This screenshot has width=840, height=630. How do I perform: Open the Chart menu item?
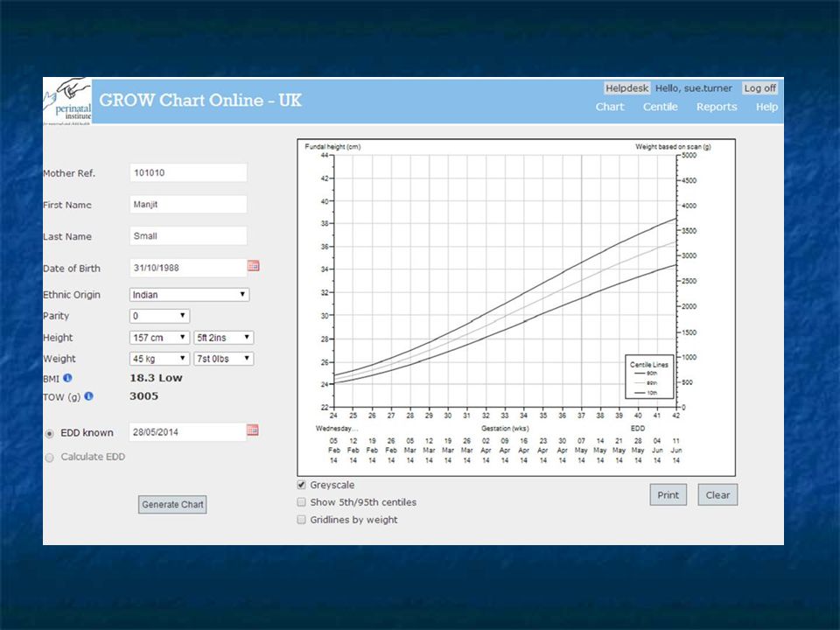pos(610,107)
